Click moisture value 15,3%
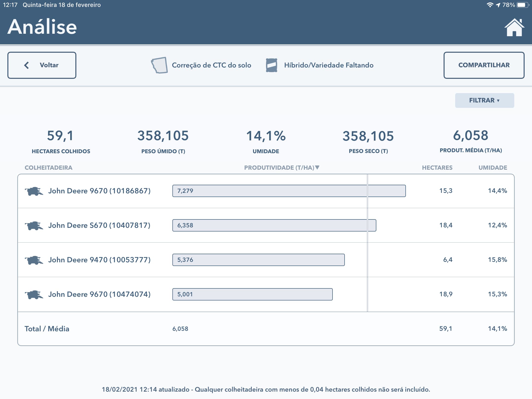 tap(498, 294)
